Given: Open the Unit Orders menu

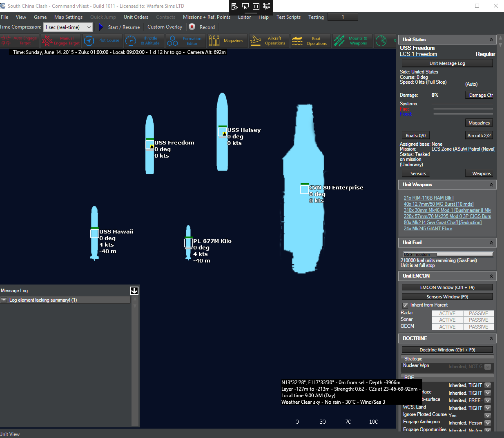Looking at the screenshot, I should point(136,17).
